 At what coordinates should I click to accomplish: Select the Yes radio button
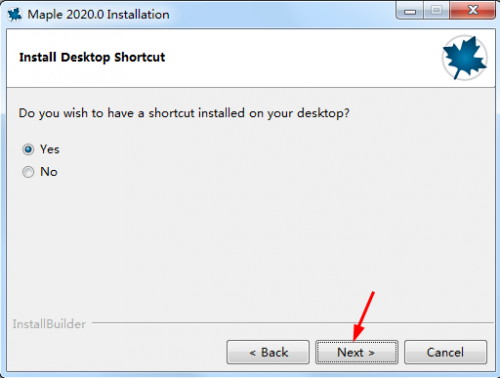tap(28, 149)
